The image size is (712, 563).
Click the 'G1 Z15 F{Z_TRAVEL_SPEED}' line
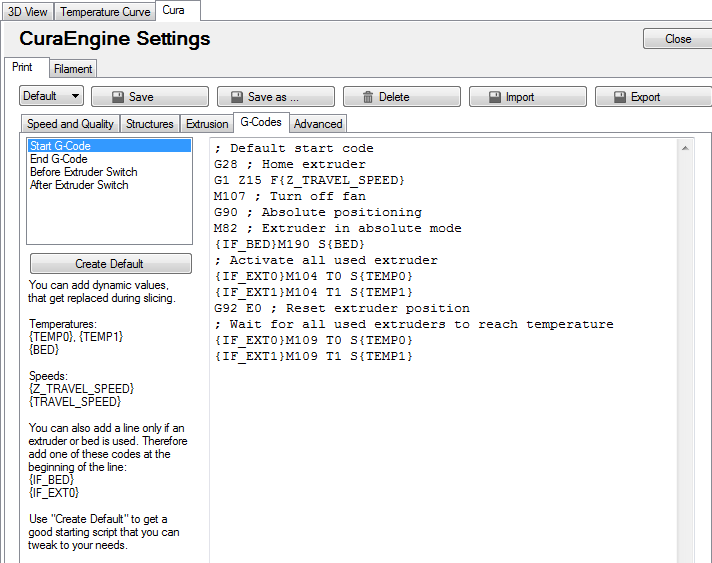click(x=309, y=180)
